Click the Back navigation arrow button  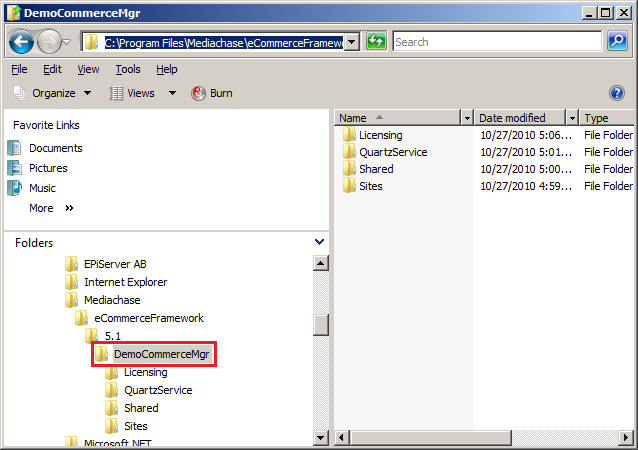click(x=22, y=42)
